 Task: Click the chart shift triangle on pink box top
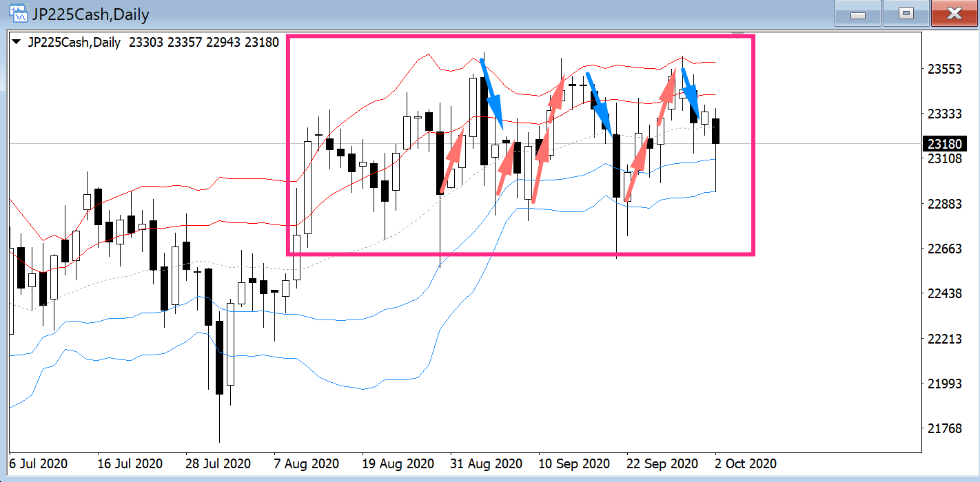(739, 34)
